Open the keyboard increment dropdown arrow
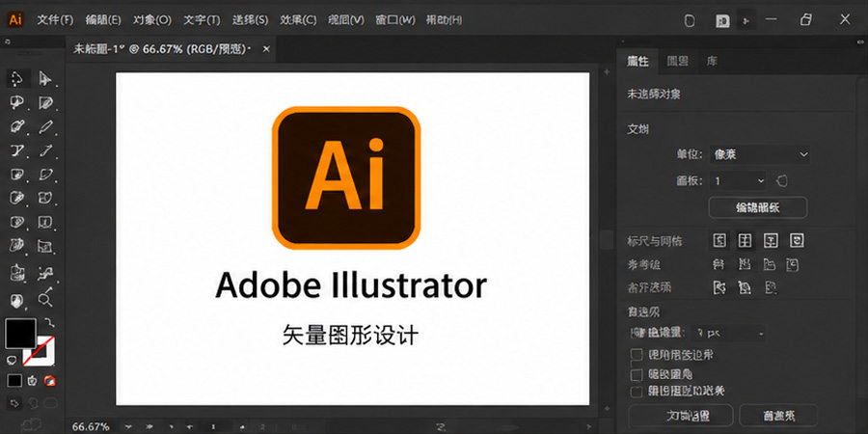Screen dimensions: 868x434 coord(761,334)
